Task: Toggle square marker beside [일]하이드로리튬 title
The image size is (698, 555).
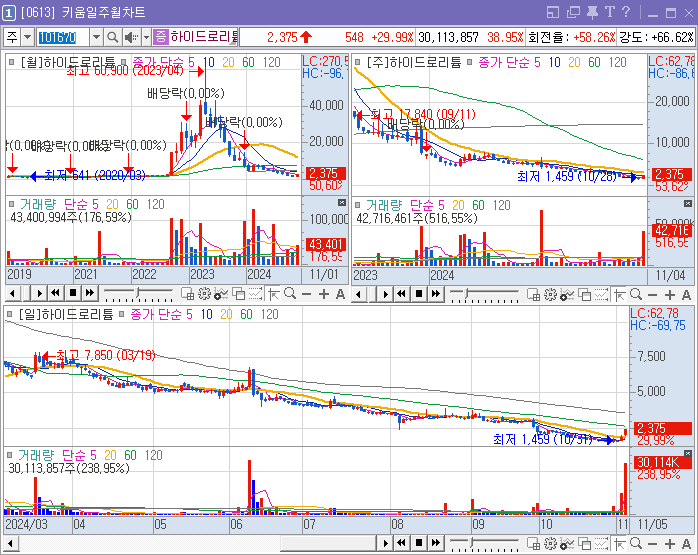Action: tap(10, 314)
